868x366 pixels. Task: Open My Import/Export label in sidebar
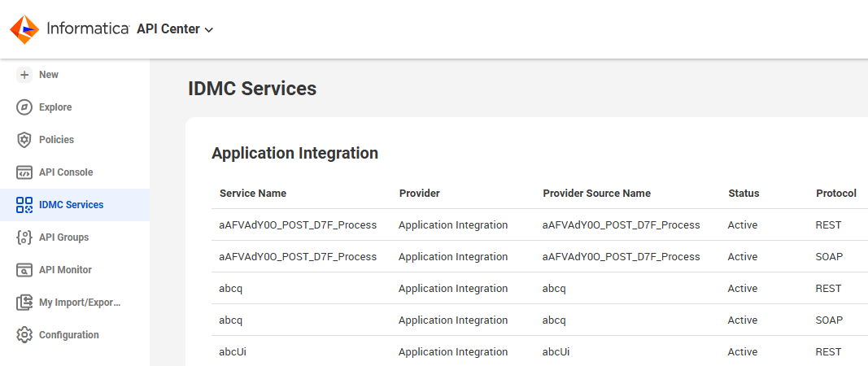point(80,303)
